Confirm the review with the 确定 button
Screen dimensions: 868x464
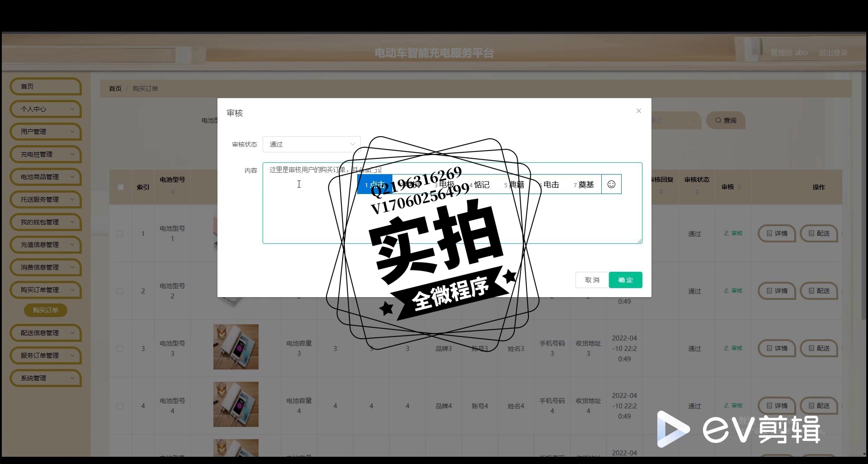pos(625,280)
